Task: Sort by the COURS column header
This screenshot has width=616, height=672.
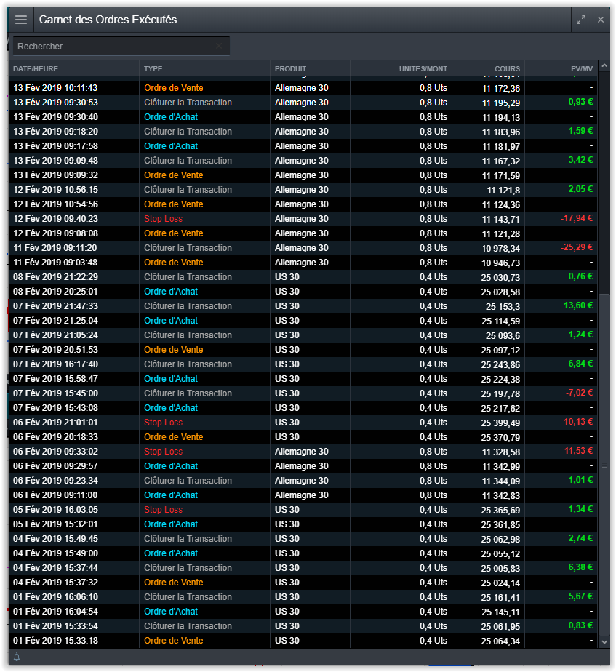Action: coord(507,68)
